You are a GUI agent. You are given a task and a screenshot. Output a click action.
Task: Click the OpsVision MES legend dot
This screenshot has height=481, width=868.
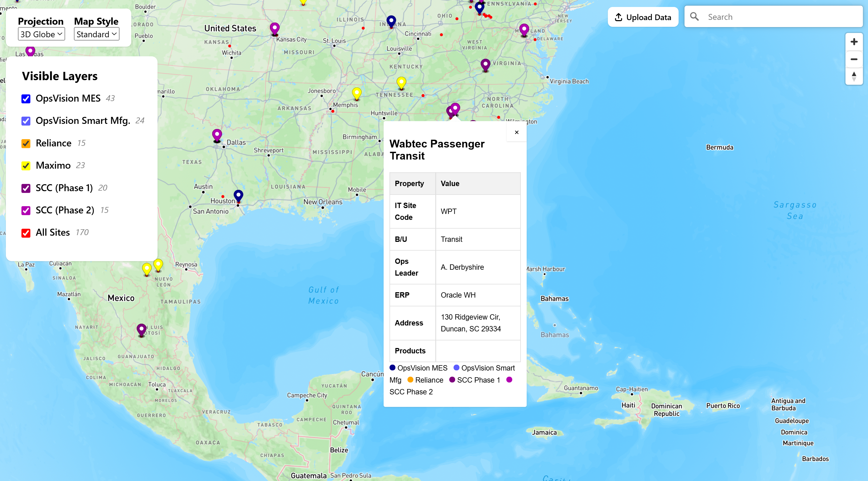click(x=392, y=368)
